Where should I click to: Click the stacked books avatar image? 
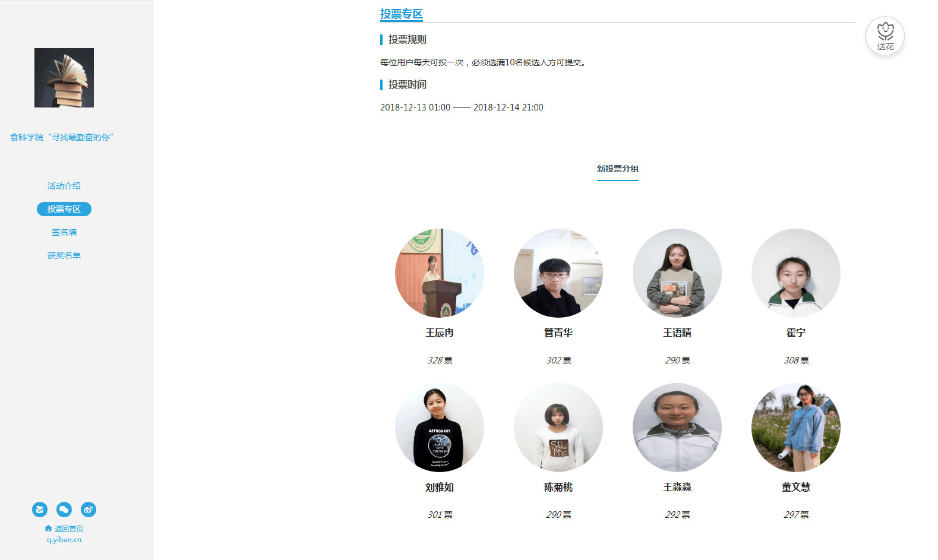click(64, 78)
